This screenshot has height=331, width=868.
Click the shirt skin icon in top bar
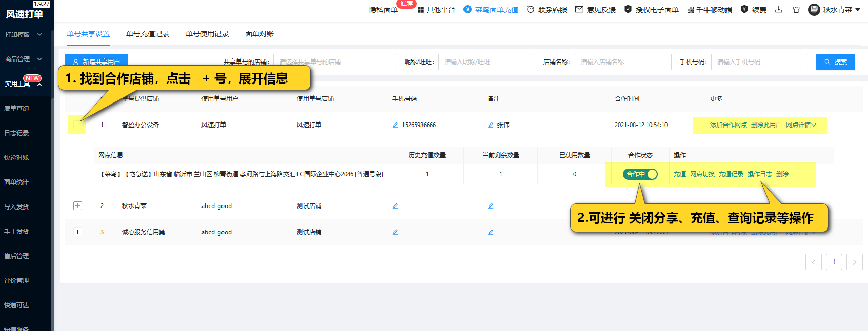[796, 10]
